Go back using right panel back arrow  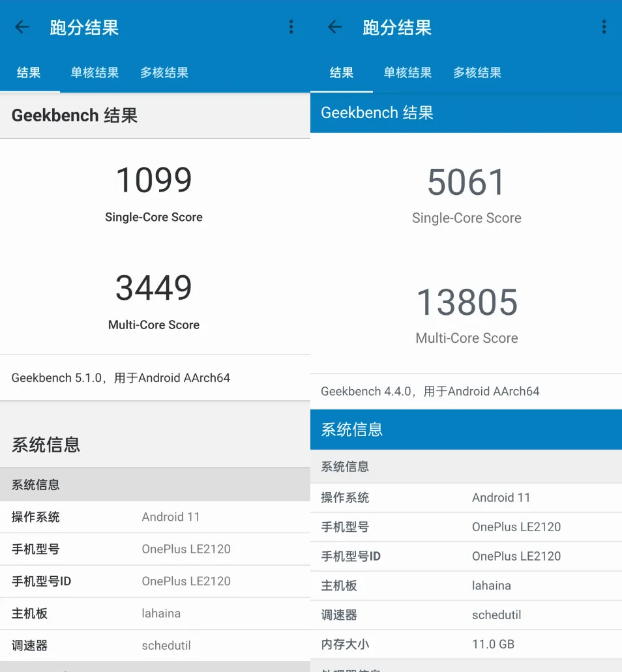tap(334, 27)
